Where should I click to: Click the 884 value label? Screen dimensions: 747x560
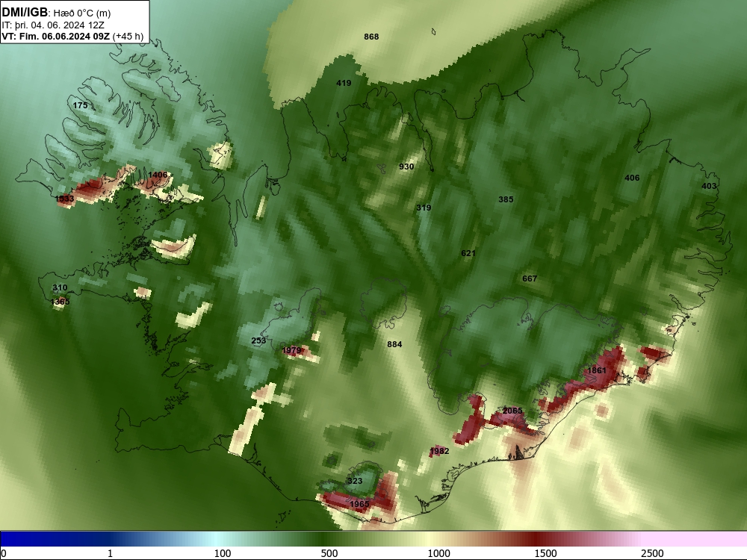tap(394, 344)
